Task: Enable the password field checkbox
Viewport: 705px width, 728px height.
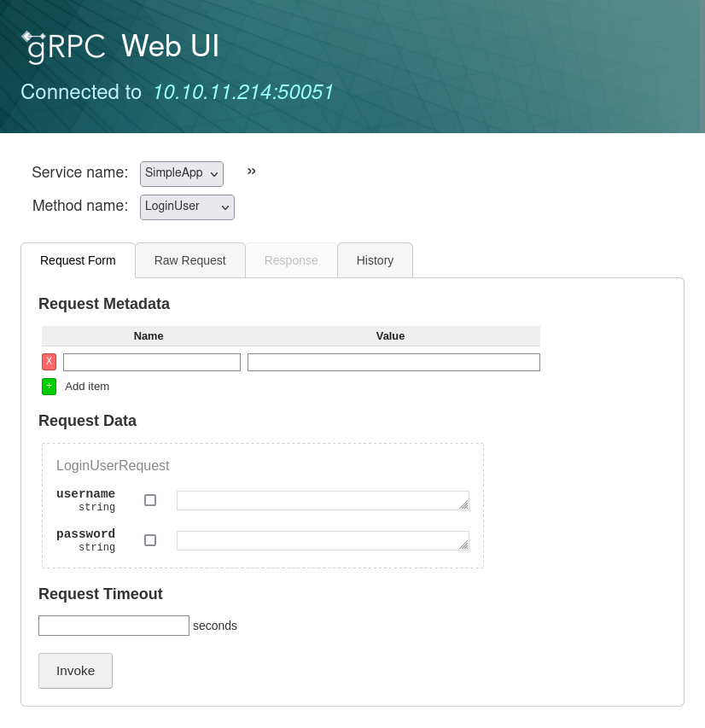Action: [x=150, y=540]
